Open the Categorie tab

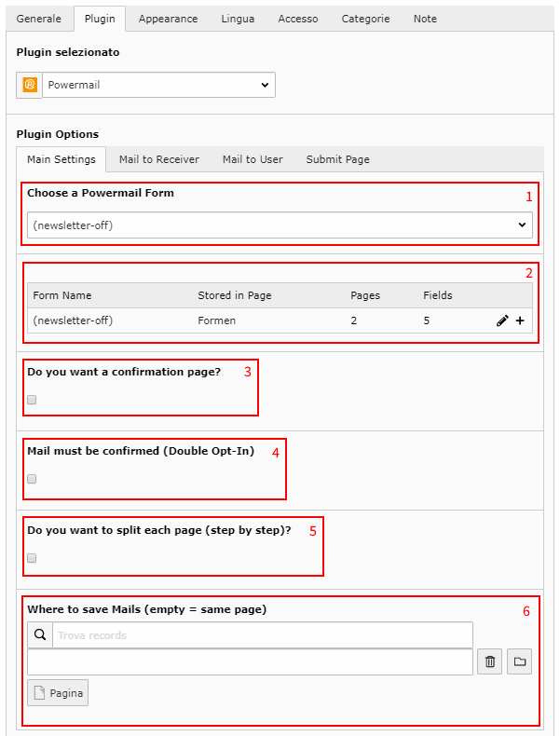click(x=365, y=19)
